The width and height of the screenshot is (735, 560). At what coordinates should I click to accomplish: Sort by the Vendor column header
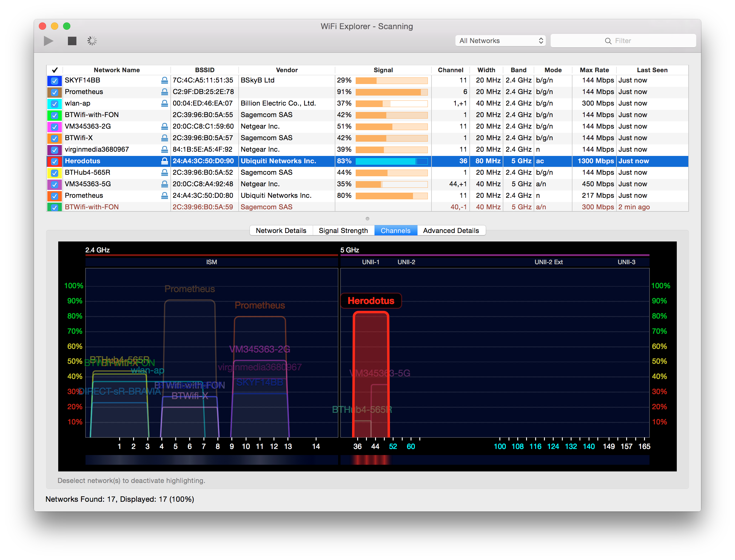pos(287,70)
